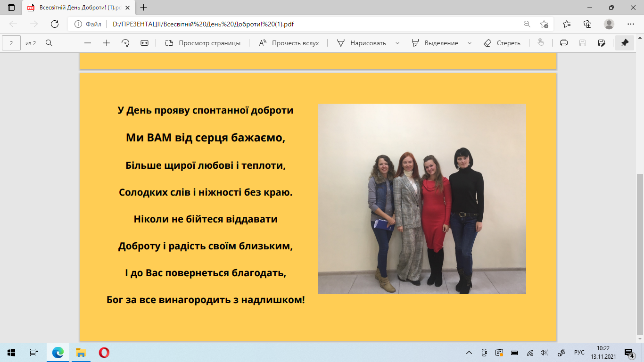
Task: Select the Стереть eraser tool
Action: (502, 43)
